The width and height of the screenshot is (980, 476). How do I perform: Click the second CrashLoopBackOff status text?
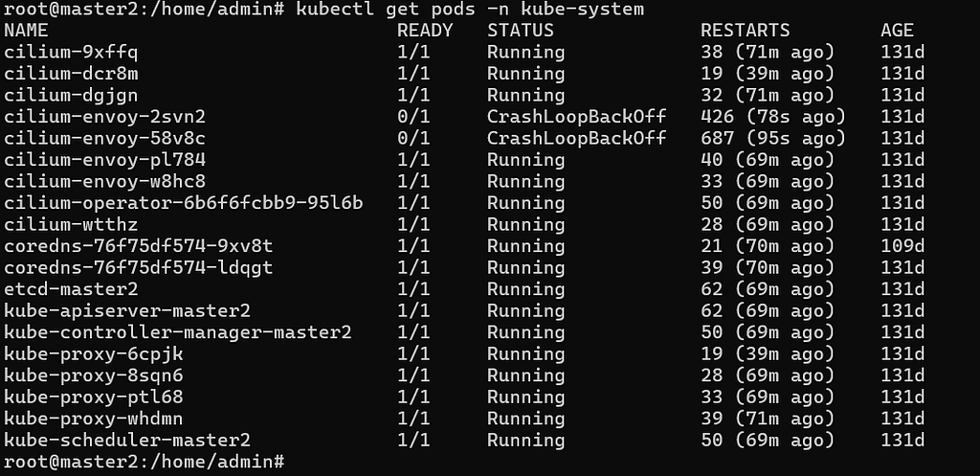(x=576, y=138)
